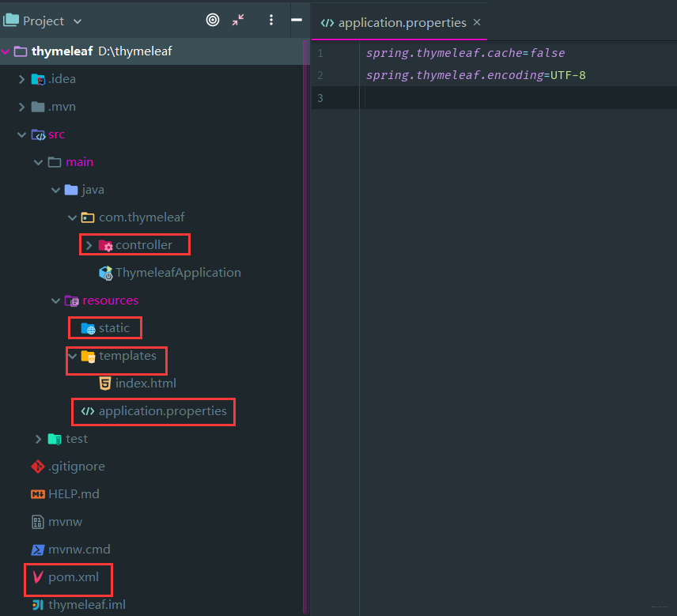
Task: Hide the Project panel with minus icon
Action: 297,20
